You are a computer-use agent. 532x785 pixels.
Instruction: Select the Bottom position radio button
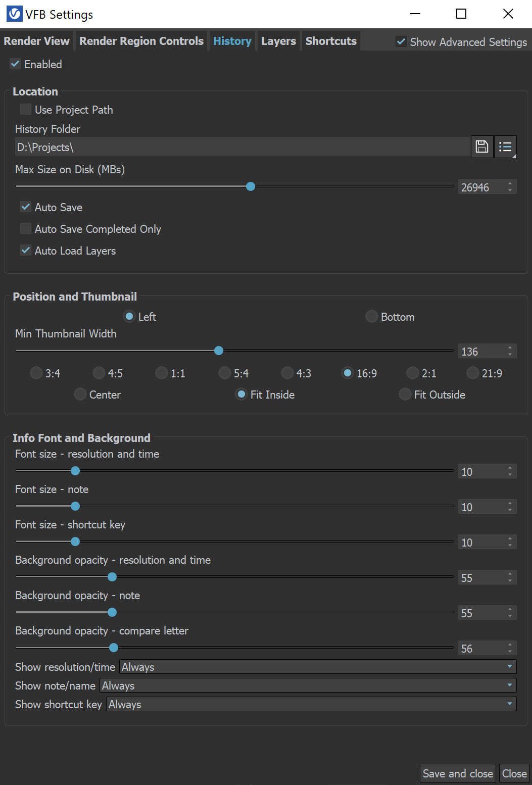tap(372, 317)
